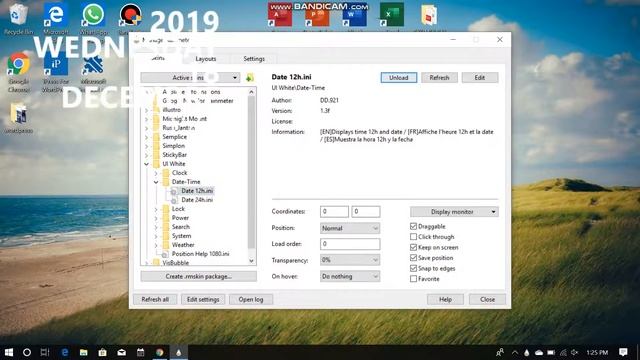Click Rainmeter drop icon in system tray

click(527, 352)
